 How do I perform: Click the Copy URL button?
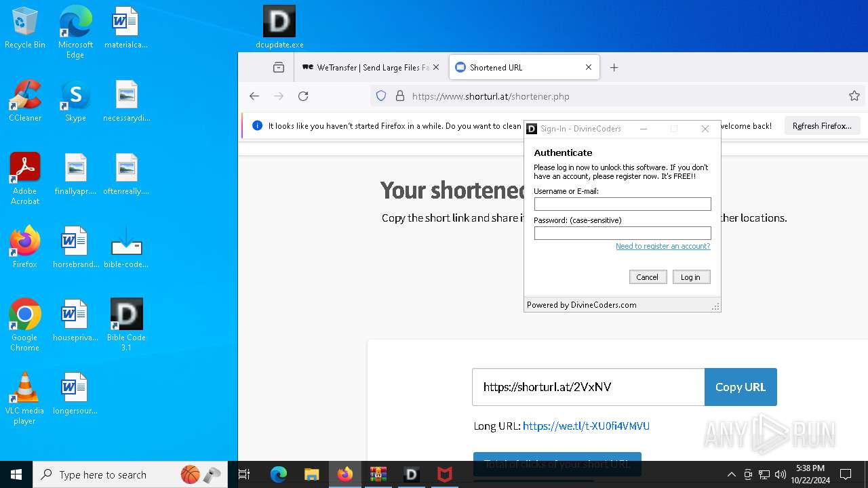click(x=741, y=387)
